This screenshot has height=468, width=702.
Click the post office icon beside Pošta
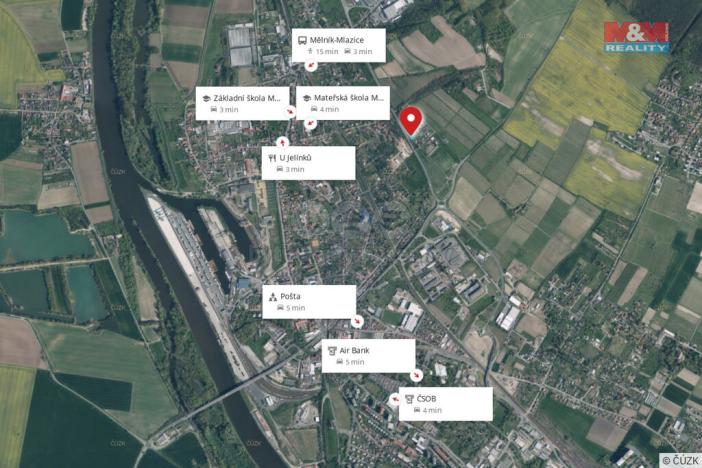point(273,297)
